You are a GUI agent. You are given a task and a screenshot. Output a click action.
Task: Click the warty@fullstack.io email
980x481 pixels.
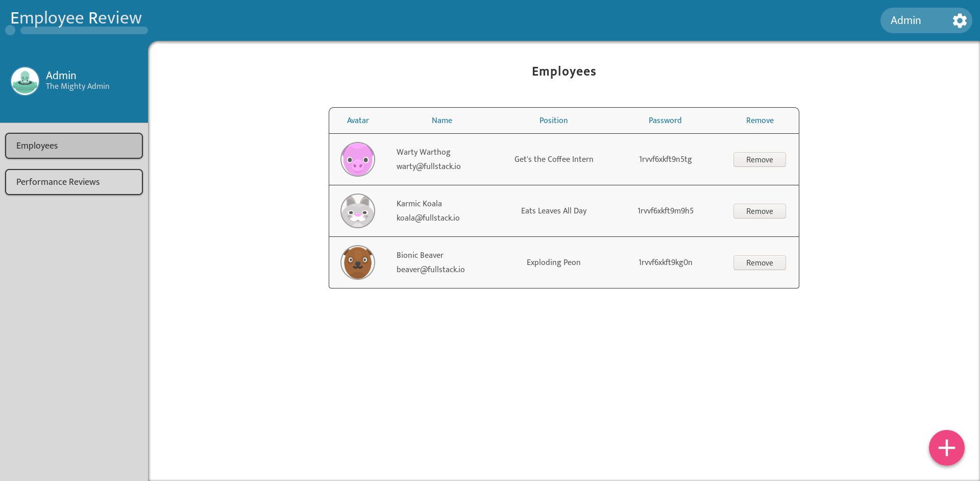429,166
